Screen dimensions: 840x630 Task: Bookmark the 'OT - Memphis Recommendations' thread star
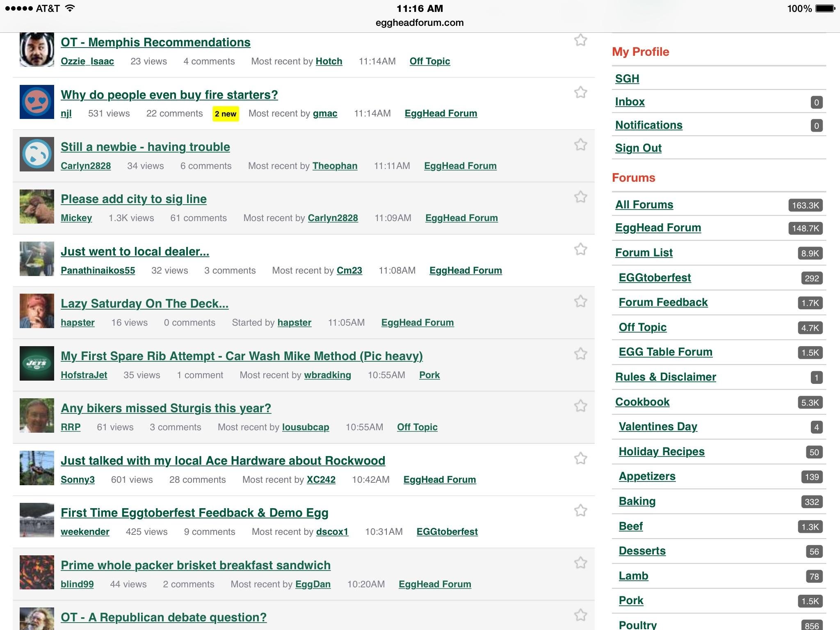coord(580,40)
